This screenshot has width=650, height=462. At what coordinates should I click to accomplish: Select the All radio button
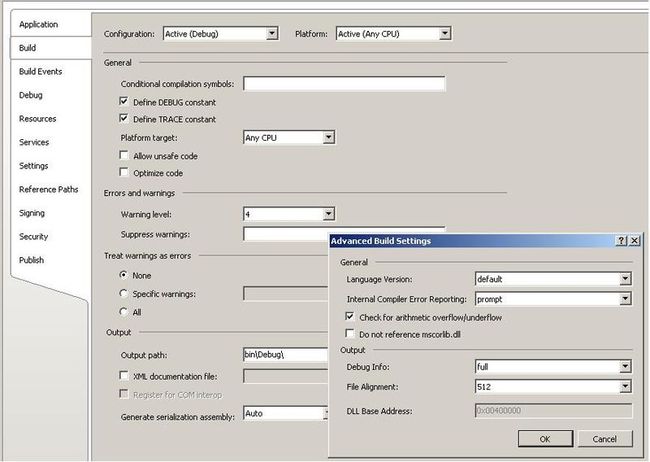click(x=123, y=311)
